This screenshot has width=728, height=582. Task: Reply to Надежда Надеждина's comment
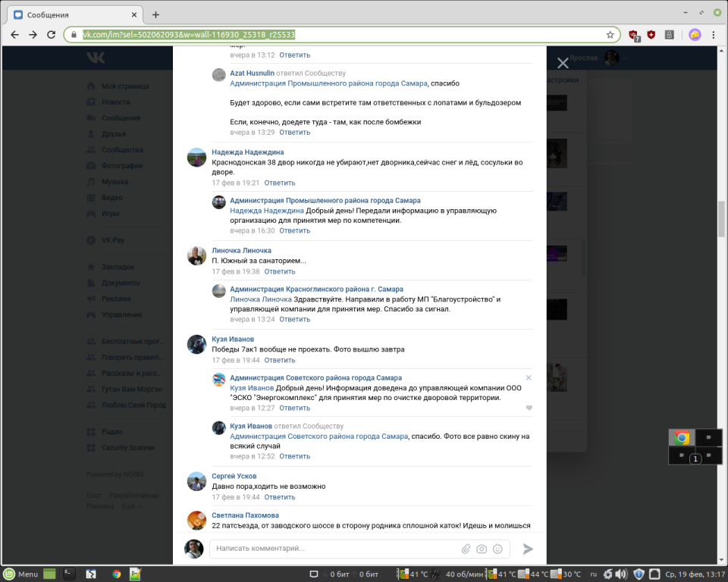[x=280, y=183]
